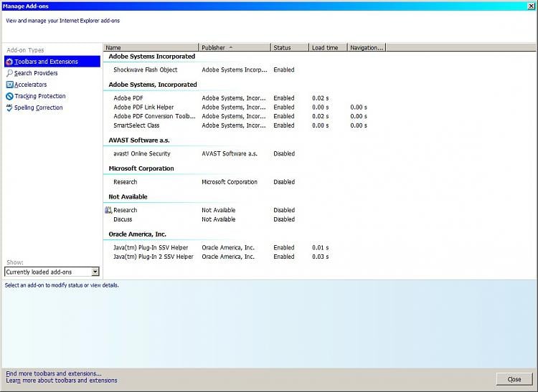Viewport: 538px width, 392px height.
Task: Click the Enabled status of Shockwave Flash Object
Action: (284, 70)
